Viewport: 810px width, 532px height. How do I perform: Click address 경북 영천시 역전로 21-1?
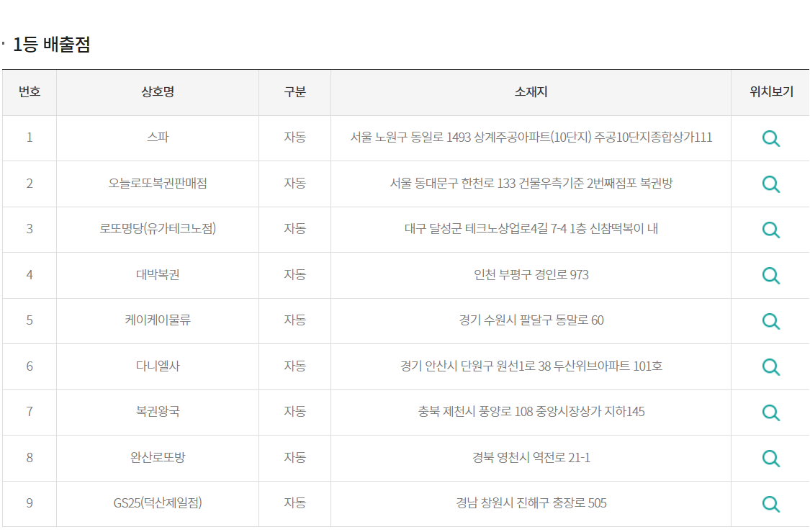[531, 457]
